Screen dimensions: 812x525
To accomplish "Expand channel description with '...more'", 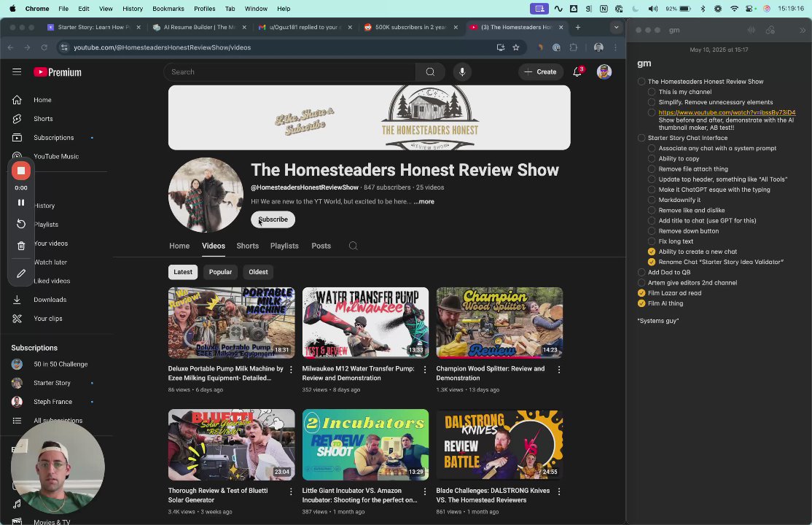I will click(x=424, y=201).
